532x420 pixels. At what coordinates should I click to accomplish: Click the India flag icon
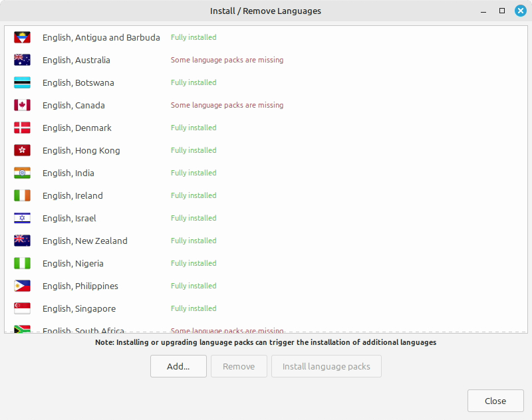(22, 173)
